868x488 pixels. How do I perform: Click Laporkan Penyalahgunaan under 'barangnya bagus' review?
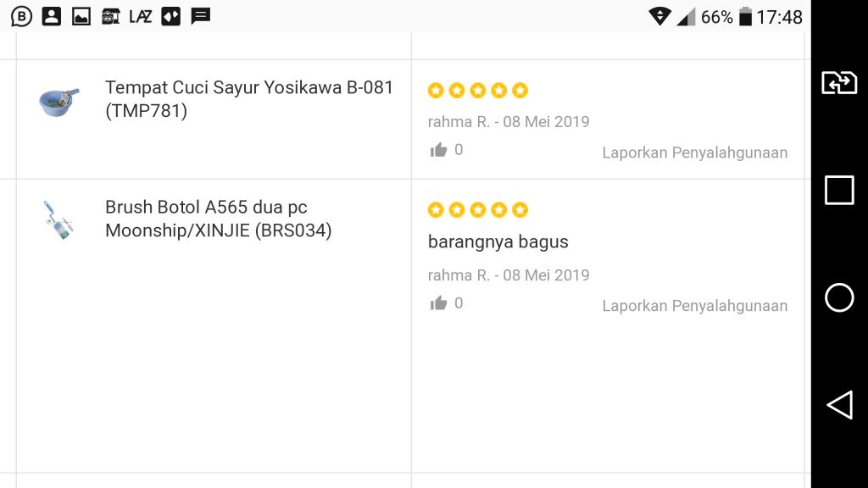tap(695, 306)
